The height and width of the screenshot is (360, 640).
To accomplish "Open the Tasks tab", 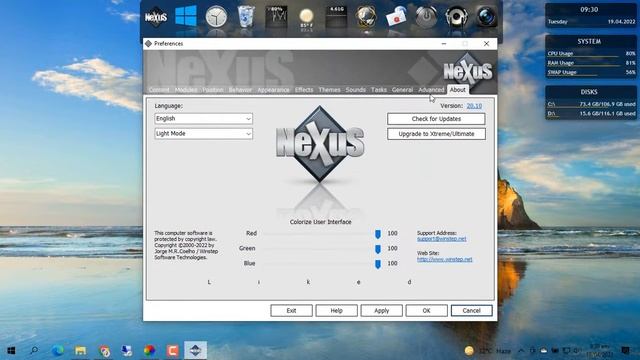I will coord(379,90).
